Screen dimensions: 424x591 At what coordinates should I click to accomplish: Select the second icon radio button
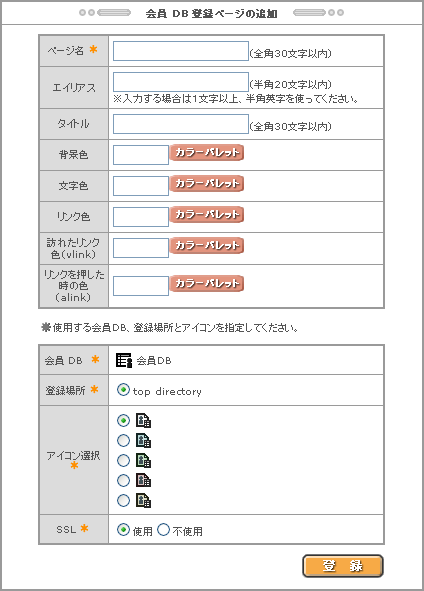pyautogui.click(x=123, y=440)
